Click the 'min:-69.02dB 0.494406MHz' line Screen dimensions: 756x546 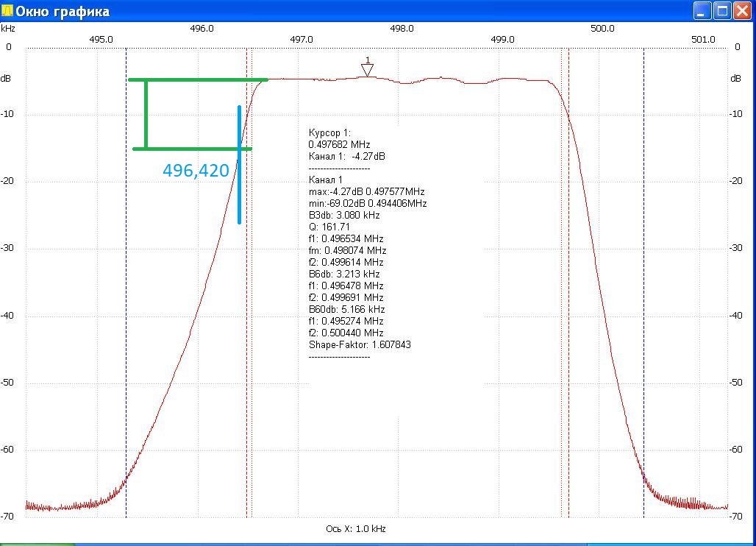coord(368,204)
